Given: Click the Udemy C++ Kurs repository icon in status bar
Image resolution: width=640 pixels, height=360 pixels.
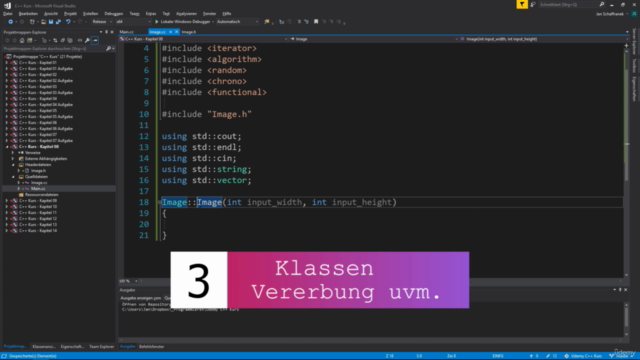Looking at the screenshot, I should 567,356.
